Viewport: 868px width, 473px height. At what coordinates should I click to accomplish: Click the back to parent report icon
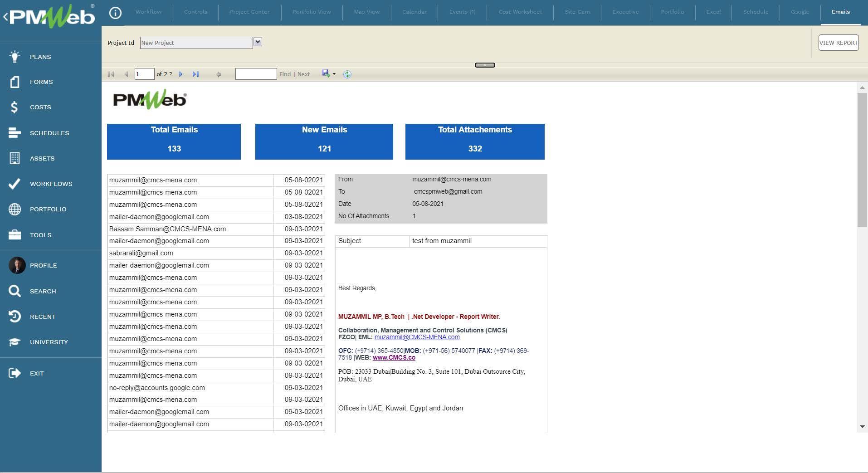tap(219, 74)
